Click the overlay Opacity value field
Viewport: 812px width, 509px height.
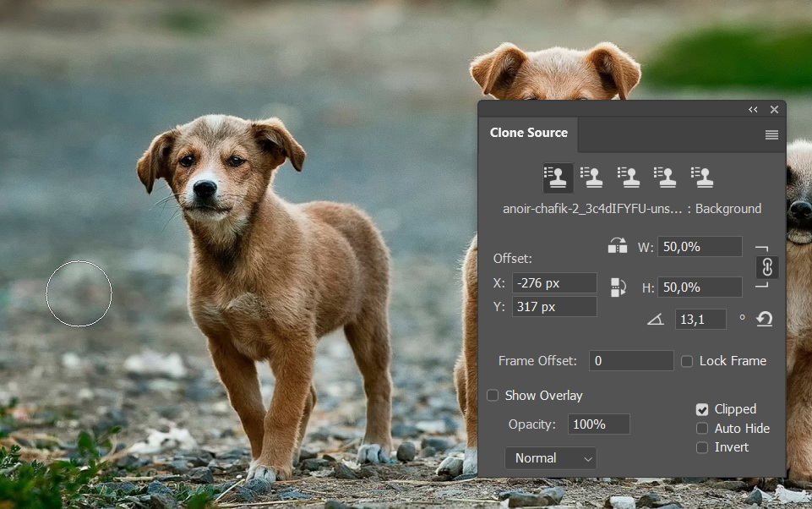(598, 424)
